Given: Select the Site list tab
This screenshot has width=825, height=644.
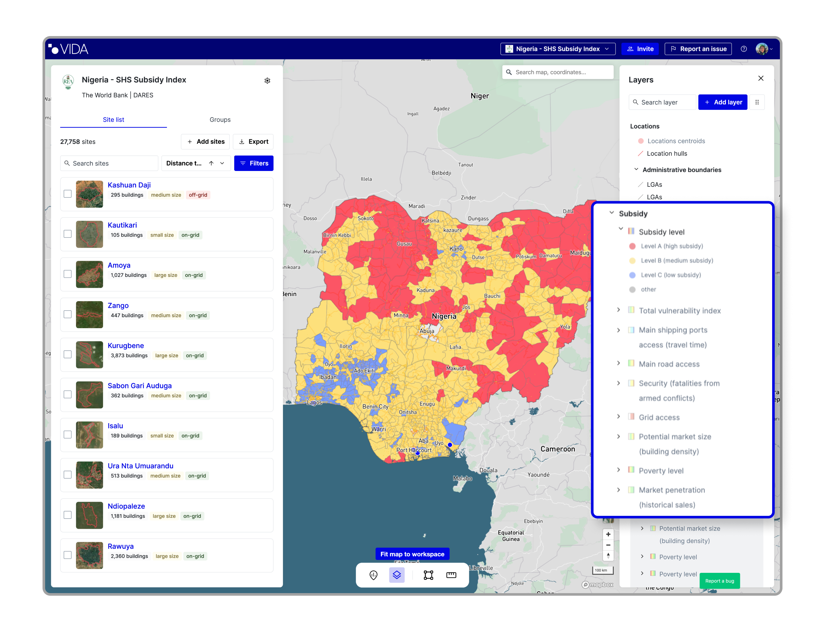Looking at the screenshot, I should (113, 120).
